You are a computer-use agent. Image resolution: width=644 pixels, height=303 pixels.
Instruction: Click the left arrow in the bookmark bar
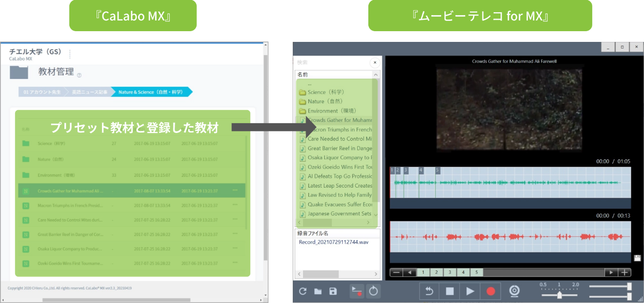pyautogui.click(x=410, y=272)
